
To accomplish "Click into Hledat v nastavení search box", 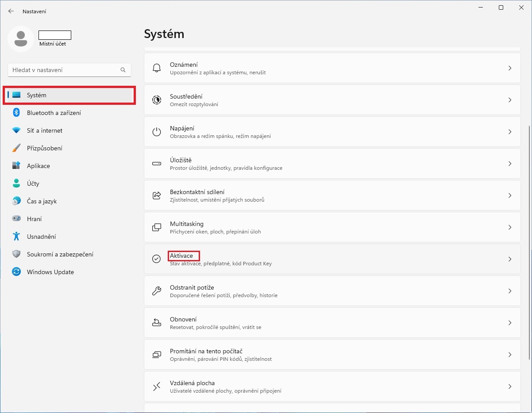I will click(69, 70).
